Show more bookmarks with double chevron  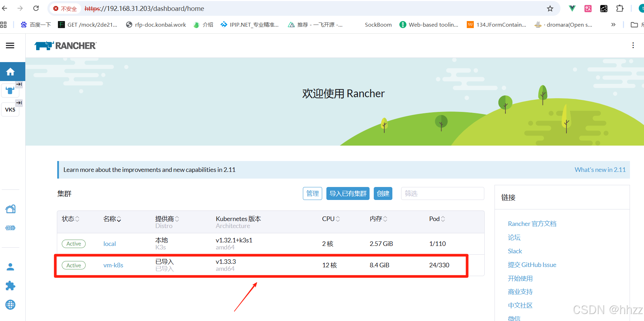pos(613,25)
